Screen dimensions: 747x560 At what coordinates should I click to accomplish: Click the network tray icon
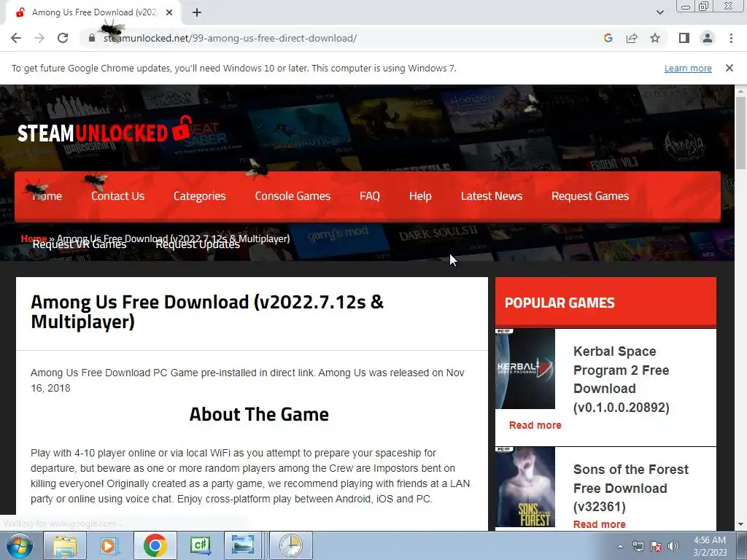638,546
